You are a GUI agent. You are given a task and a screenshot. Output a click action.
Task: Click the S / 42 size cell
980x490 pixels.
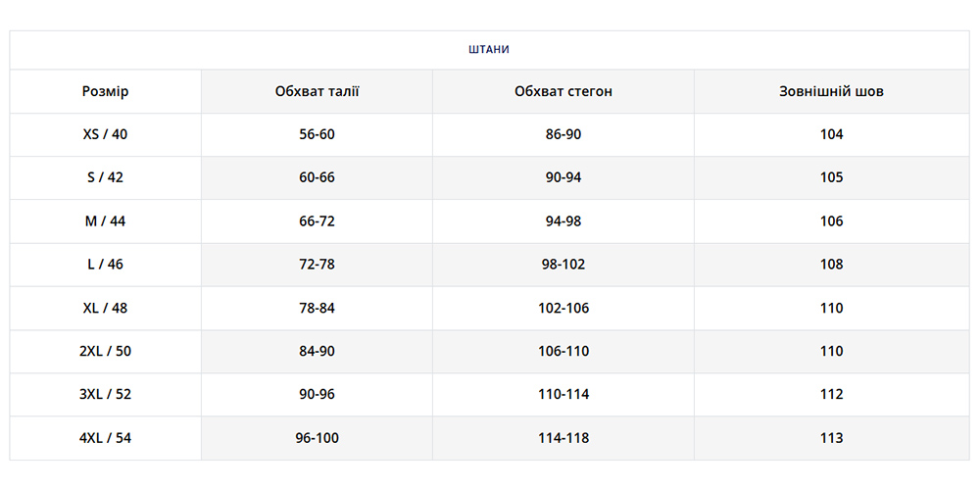105,177
